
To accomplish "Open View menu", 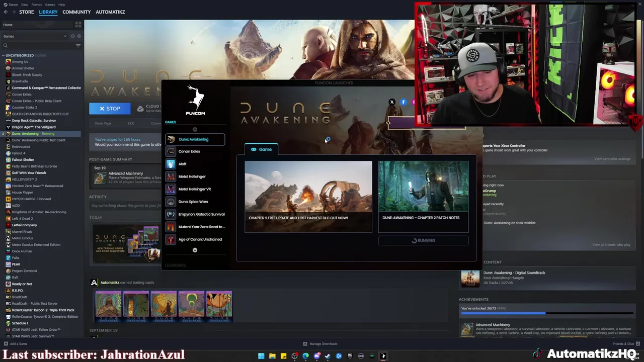I will (25, 5).
